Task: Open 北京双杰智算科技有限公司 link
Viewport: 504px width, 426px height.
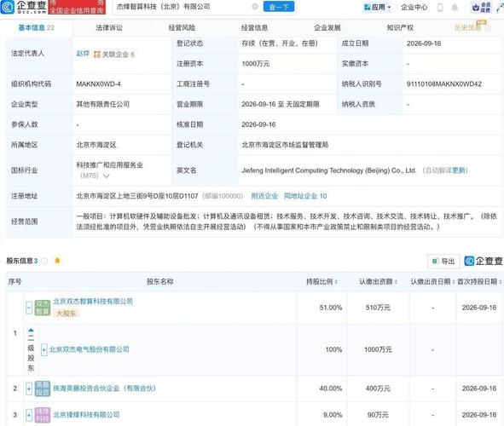Action: (x=93, y=302)
